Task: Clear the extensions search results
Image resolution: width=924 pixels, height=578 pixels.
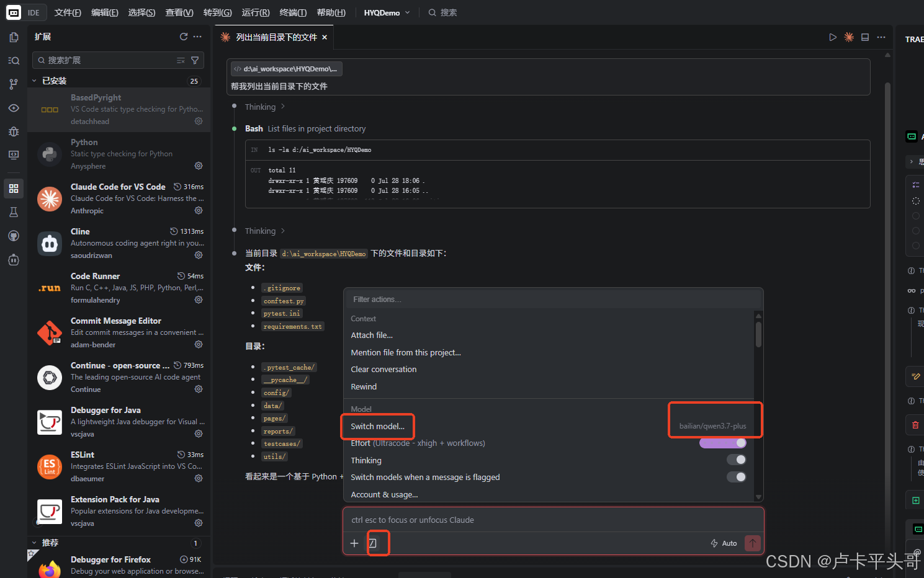Action: point(181,60)
